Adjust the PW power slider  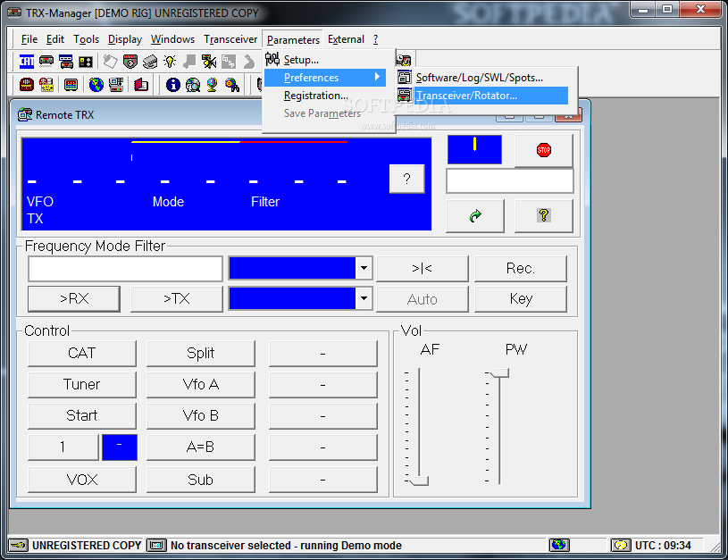[x=499, y=372]
